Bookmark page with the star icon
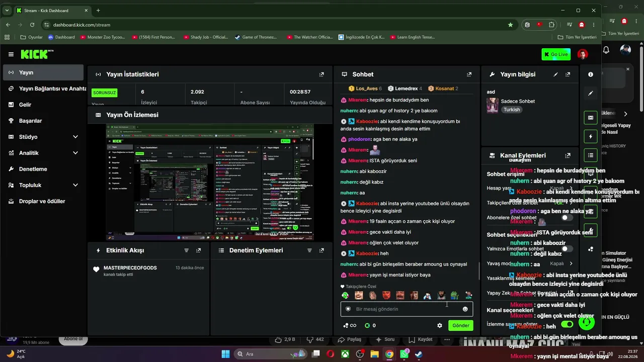This screenshot has height=362, width=644. [511, 25]
